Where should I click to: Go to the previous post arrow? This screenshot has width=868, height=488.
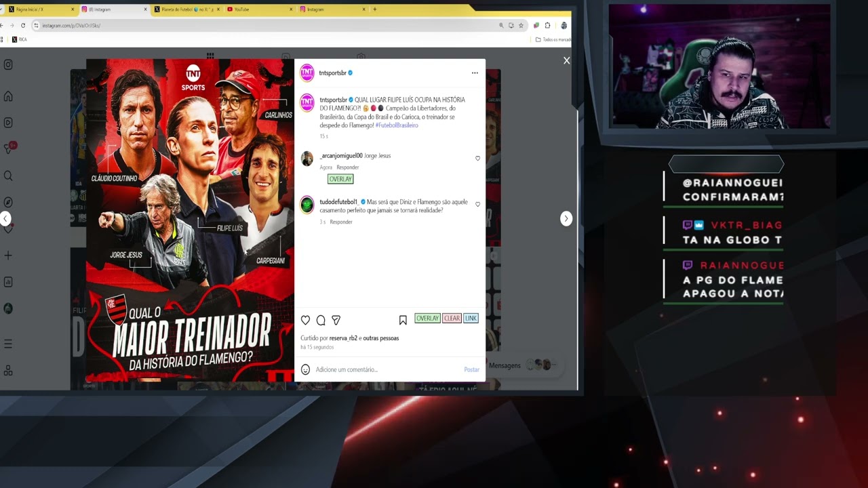[x=5, y=218]
